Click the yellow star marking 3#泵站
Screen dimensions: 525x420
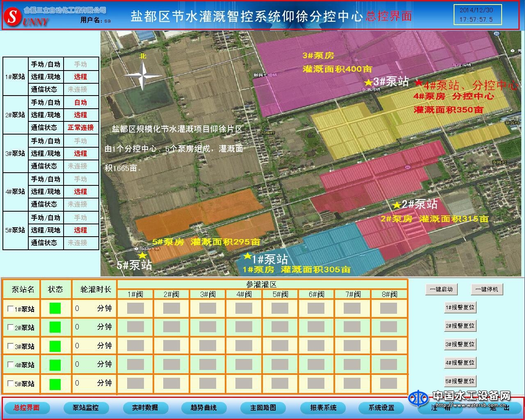[x=368, y=83]
